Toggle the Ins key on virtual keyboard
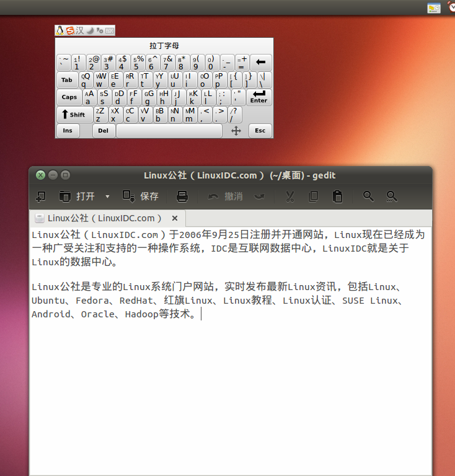The width and height of the screenshot is (455, 476). pyautogui.click(x=68, y=131)
